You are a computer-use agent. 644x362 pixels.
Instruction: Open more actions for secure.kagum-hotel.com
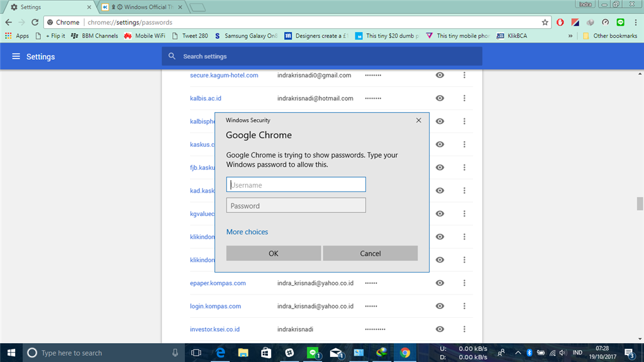pos(465,75)
